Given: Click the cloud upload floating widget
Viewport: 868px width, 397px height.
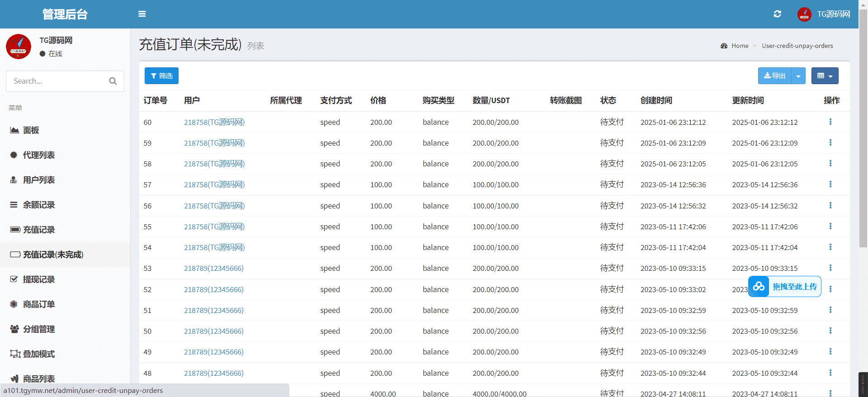Looking at the screenshot, I should [x=784, y=287].
